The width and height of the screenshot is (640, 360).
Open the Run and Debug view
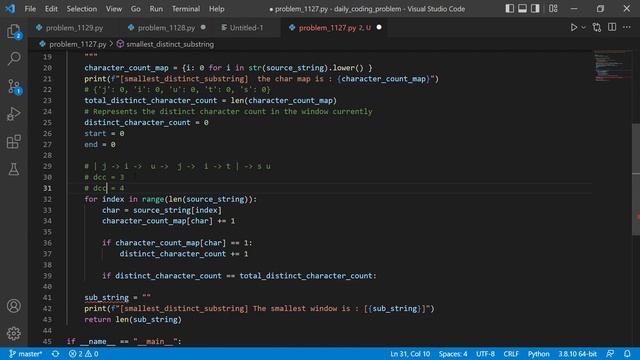tap(14, 114)
